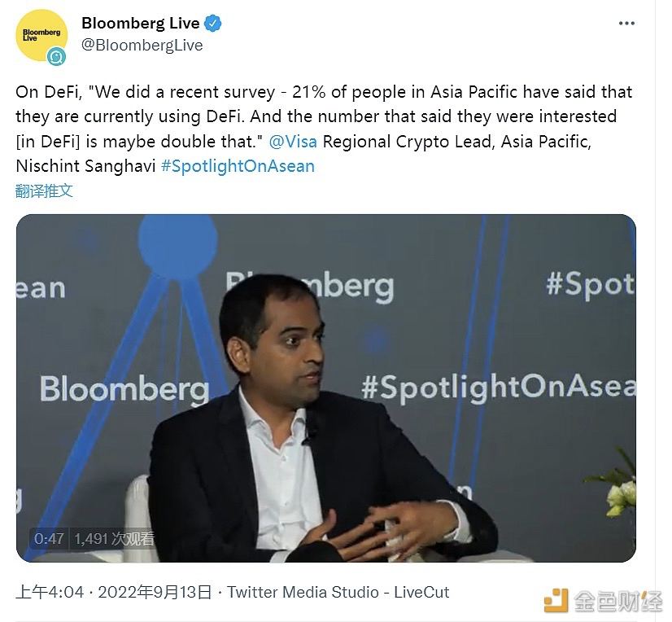This screenshot has height=622, width=672.
Task: Open the three-dot more options menu
Action: (626, 24)
